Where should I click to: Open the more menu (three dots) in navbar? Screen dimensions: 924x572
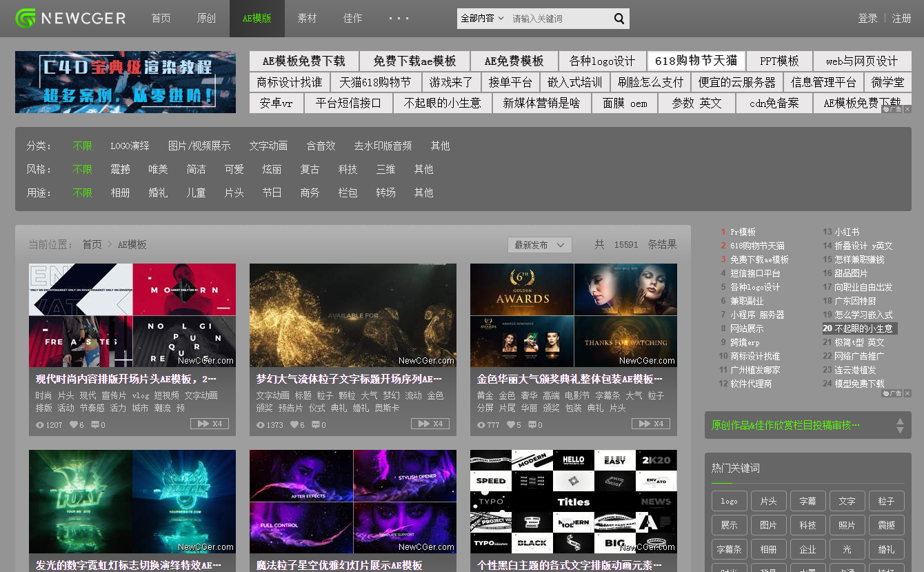(399, 19)
